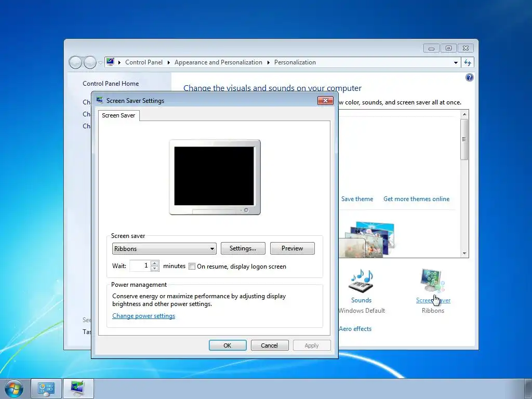The width and height of the screenshot is (532, 399).
Task: Click the Save theme link
Action: pos(357,199)
